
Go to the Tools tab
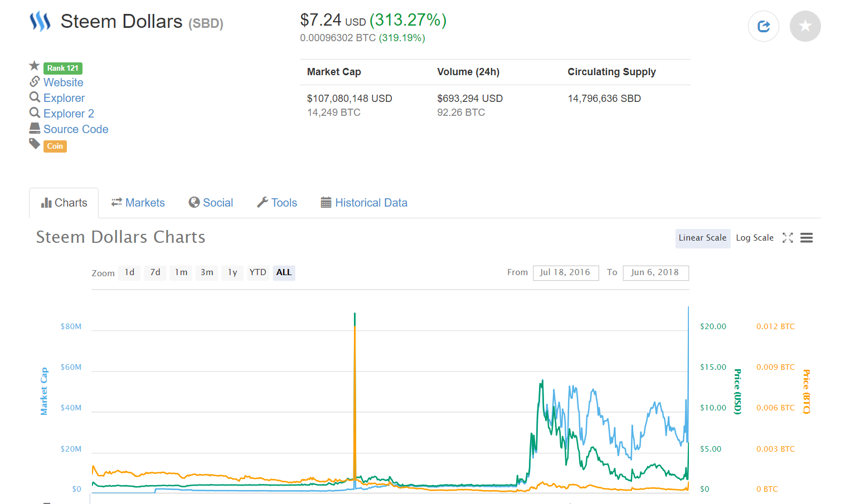(277, 203)
